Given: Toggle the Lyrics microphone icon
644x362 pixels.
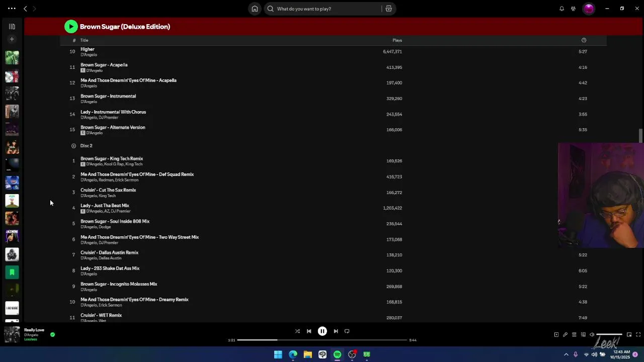Looking at the screenshot, I should (565, 335).
